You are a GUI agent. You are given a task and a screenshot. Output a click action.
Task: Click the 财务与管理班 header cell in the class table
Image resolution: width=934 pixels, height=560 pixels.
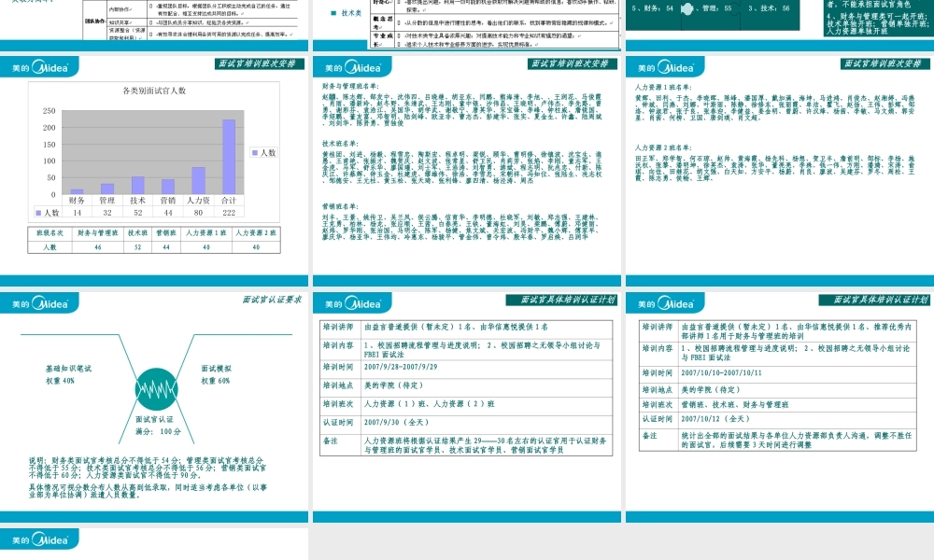pos(98,233)
